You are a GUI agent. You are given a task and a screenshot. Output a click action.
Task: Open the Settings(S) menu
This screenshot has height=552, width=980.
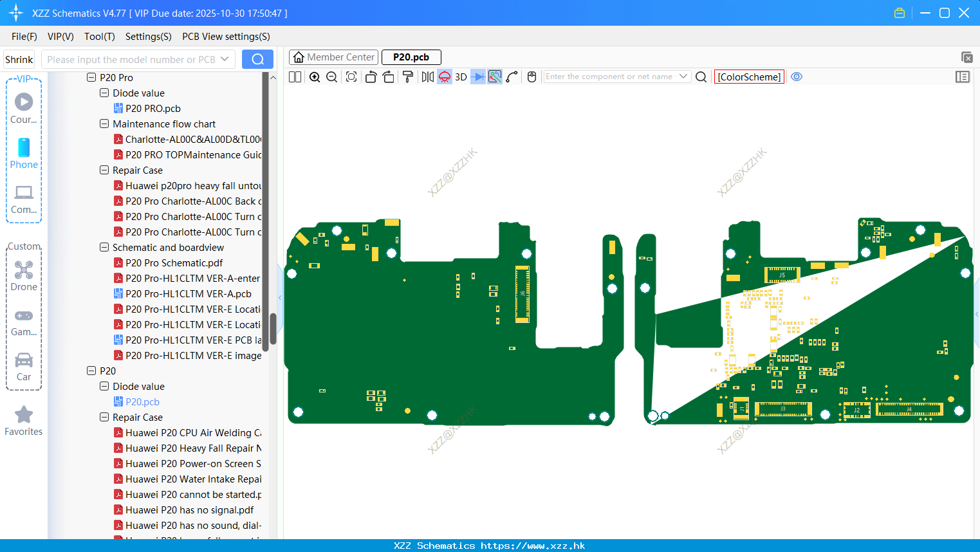(149, 37)
